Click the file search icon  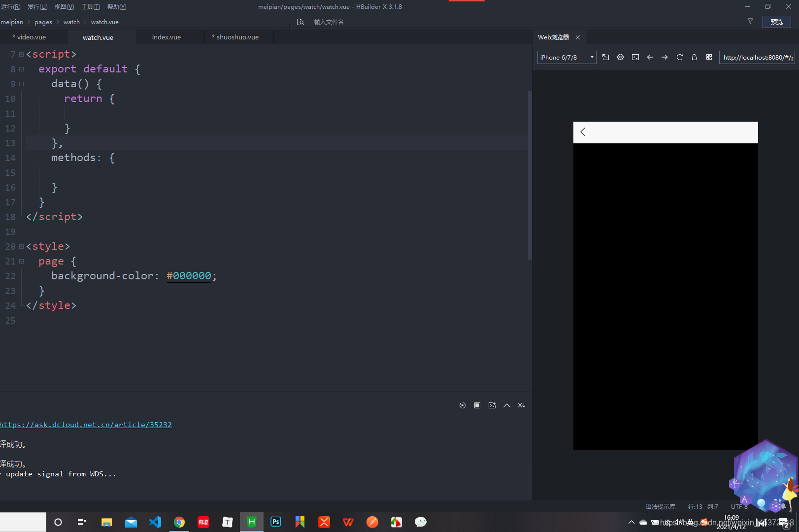click(x=300, y=22)
